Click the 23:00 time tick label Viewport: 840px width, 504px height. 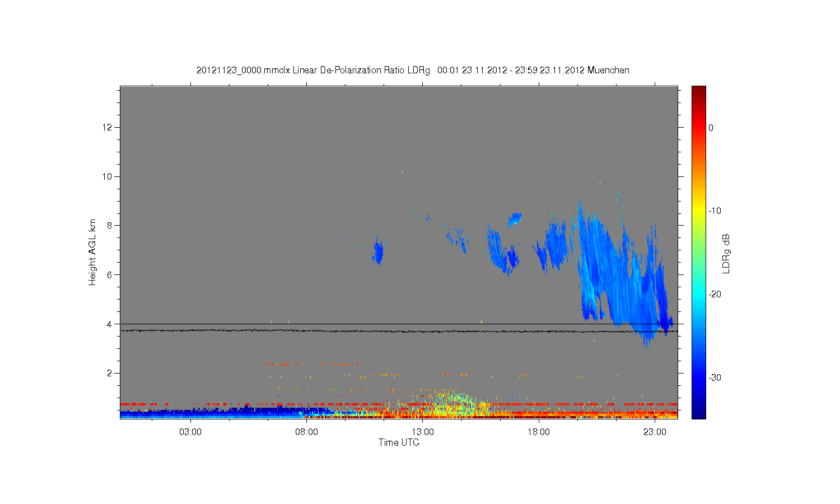[x=655, y=432]
